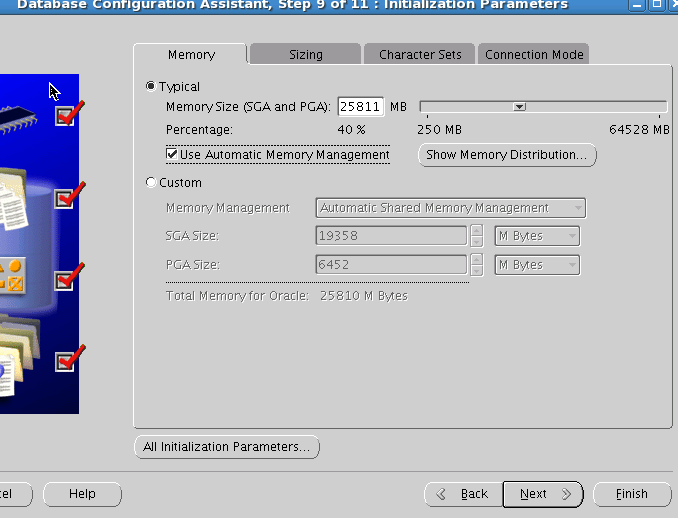Click the checkmark icon beside the chip image
This screenshot has height=518, width=678.
pos(69,114)
